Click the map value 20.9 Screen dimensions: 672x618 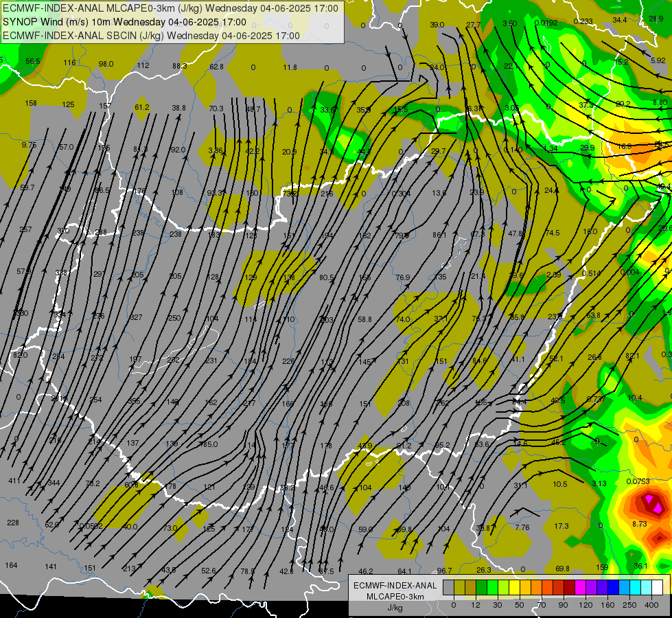click(289, 152)
